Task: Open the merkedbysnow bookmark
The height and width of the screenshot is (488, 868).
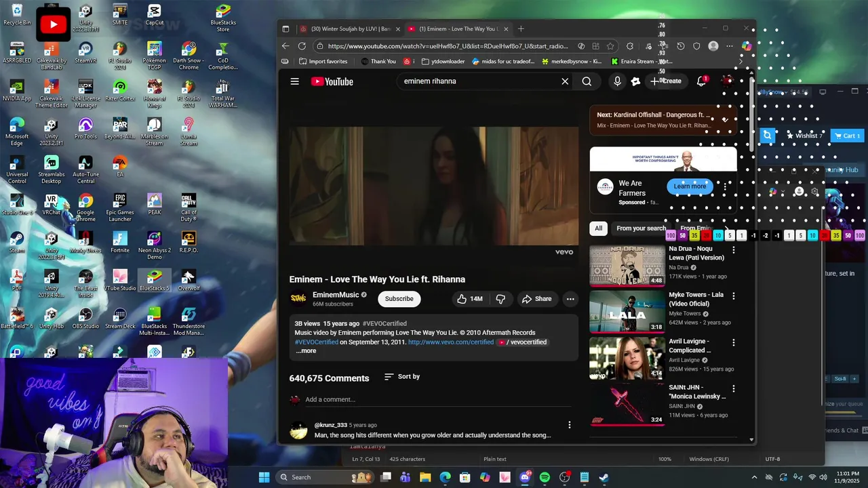Action: pyautogui.click(x=570, y=61)
